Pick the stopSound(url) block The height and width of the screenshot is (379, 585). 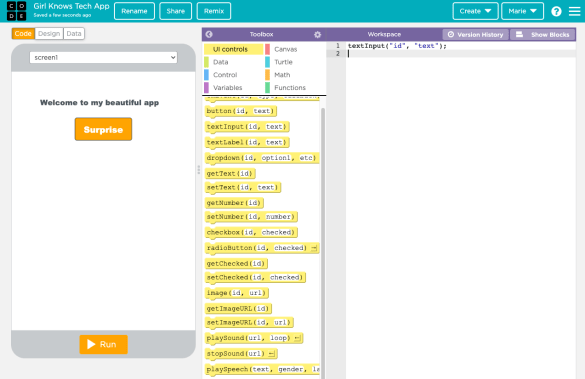tap(241, 354)
